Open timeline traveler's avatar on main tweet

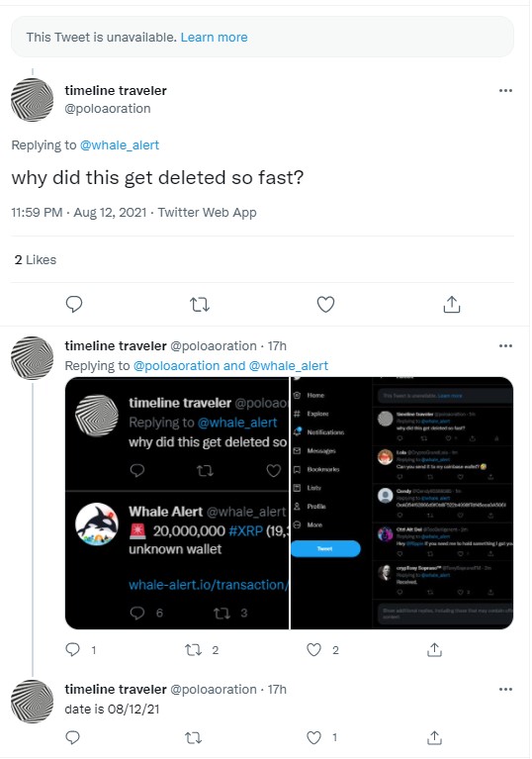pyautogui.click(x=32, y=100)
